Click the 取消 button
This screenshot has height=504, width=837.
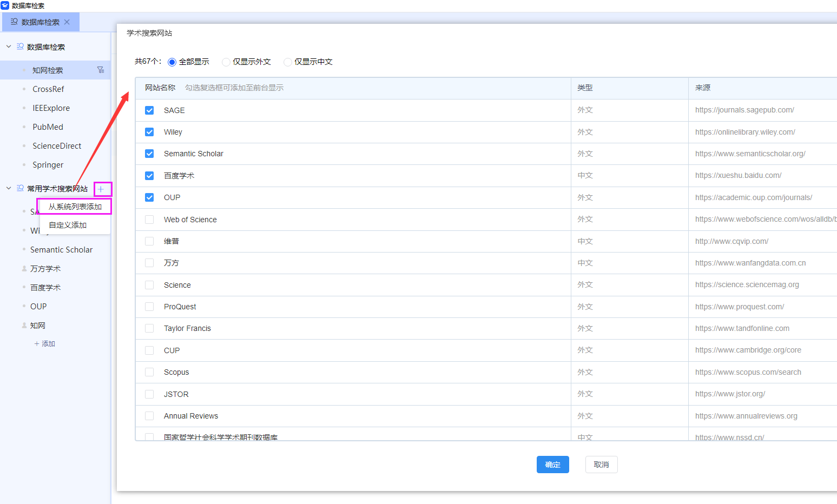[x=601, y=465]
